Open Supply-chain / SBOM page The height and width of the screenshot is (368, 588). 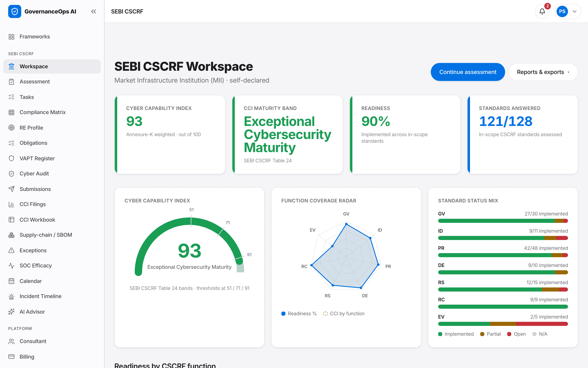point(52,235)
